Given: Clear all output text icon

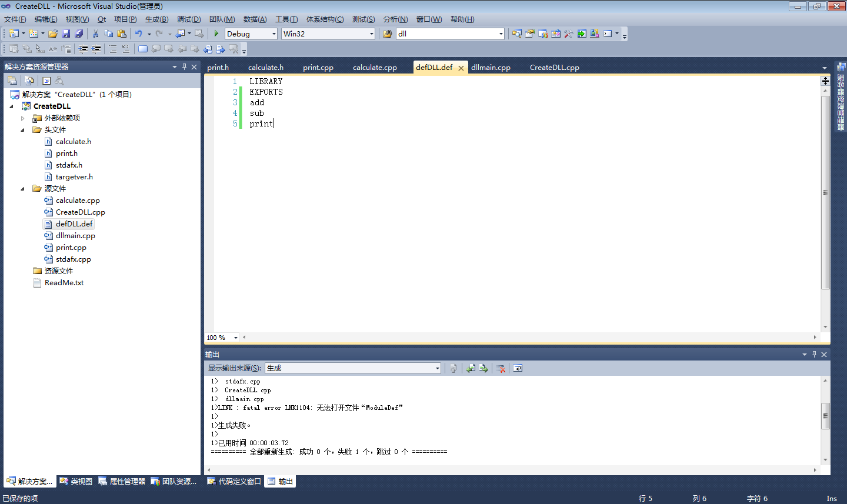Looking at the screenshot, I should click(x=501, y=368).
